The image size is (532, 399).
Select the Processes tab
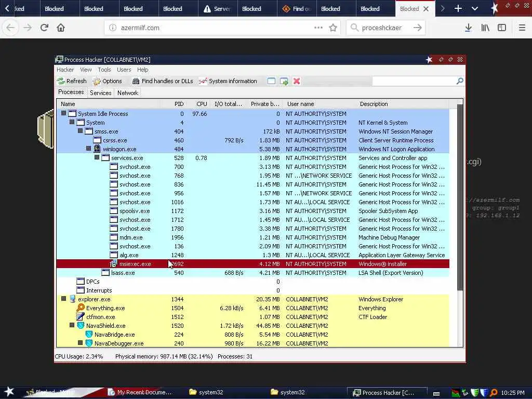(71, 92)
